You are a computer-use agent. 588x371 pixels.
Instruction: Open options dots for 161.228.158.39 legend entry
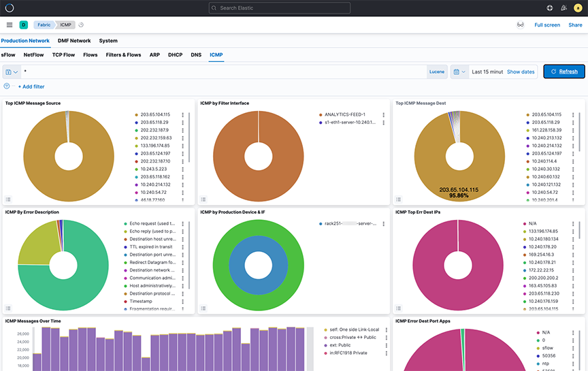tap(572, 130)
